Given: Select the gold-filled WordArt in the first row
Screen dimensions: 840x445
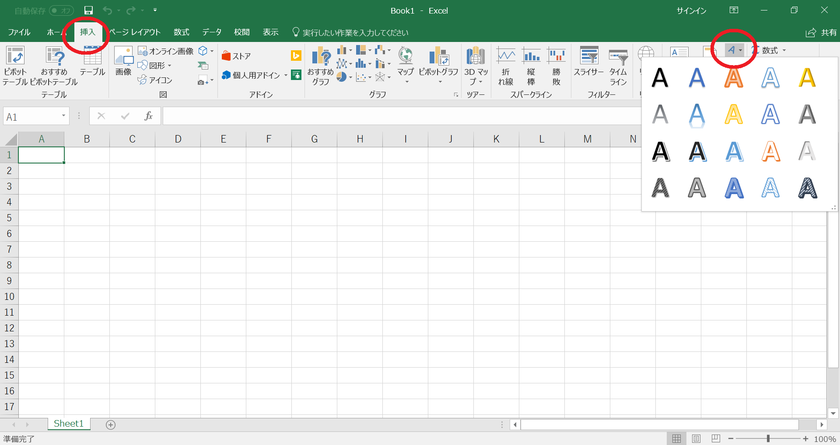Looking at the screenshot, I should (x=807, y=78).
